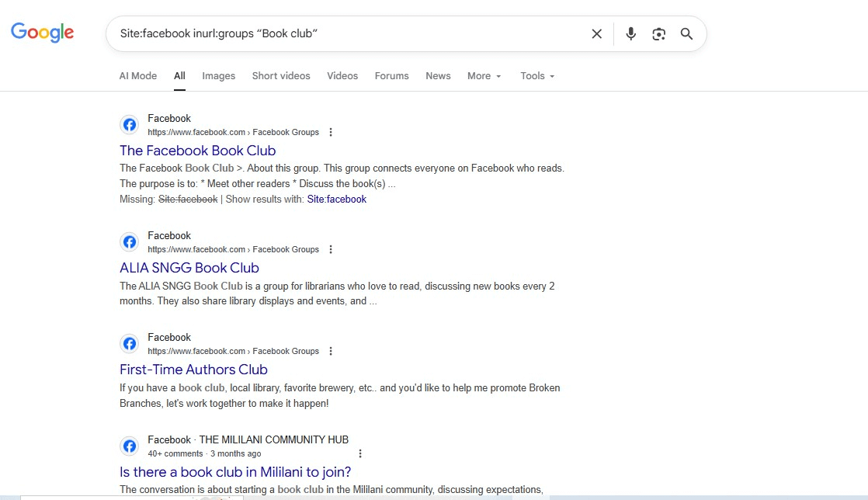Expand the Tools dropdown
This screenshot has width=868, height=500.
pos(536,75)
